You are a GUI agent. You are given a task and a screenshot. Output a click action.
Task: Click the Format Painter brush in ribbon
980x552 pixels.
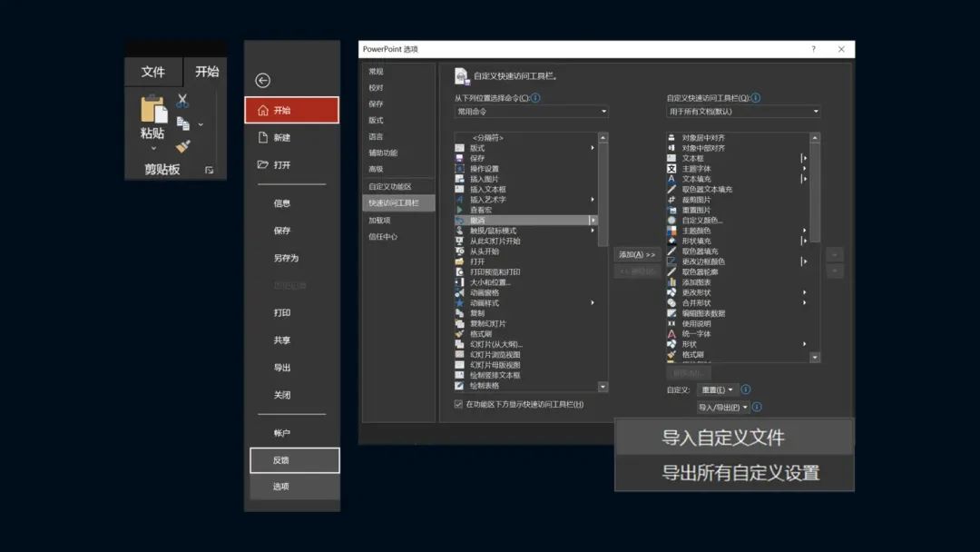tap(182, 146)
